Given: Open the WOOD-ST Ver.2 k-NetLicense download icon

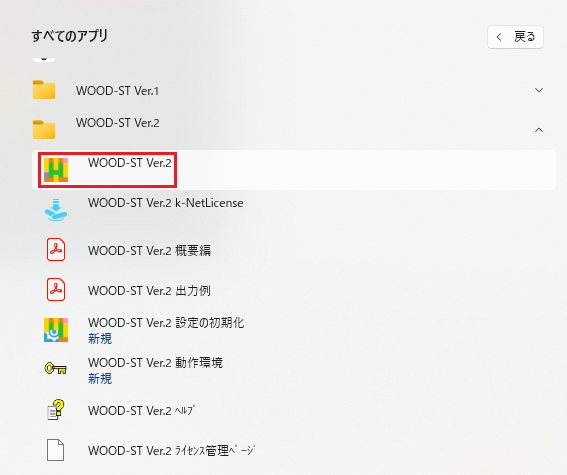Looking at the screenshot, I should tap(56, 210).
